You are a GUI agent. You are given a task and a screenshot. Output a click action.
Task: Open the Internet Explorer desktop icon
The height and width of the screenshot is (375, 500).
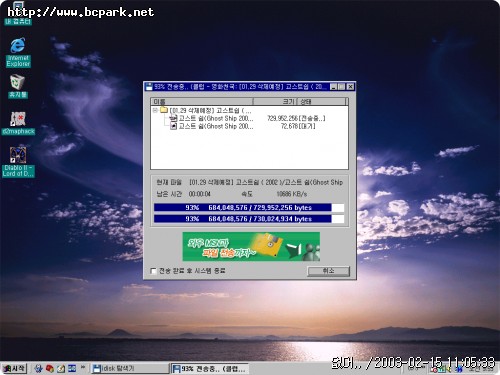18,52
